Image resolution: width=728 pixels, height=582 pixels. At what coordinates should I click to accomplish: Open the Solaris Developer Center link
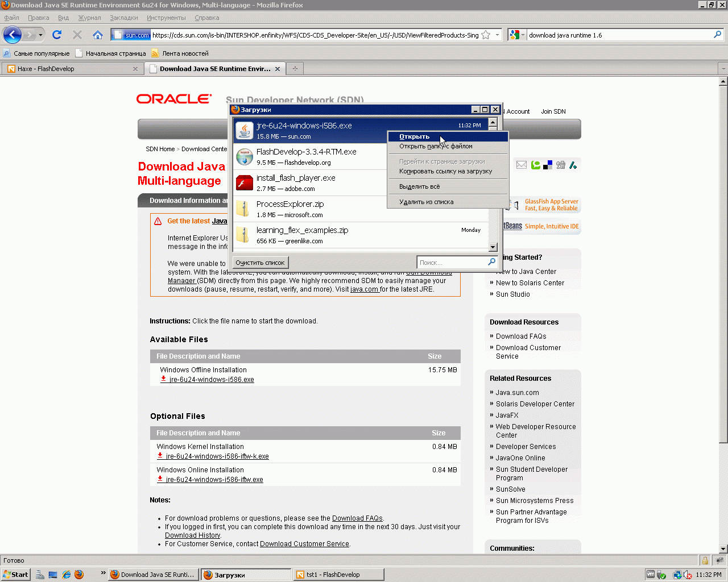pos(535,404)
